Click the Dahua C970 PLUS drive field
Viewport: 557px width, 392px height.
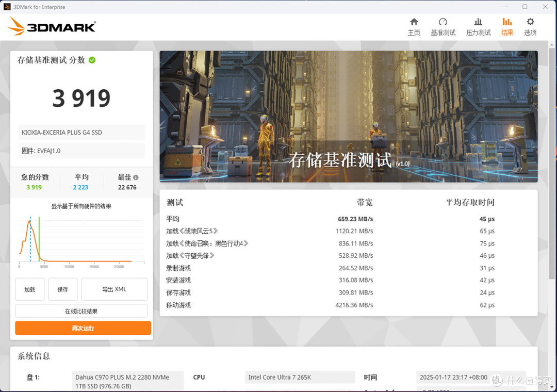[x=128, y=381]
